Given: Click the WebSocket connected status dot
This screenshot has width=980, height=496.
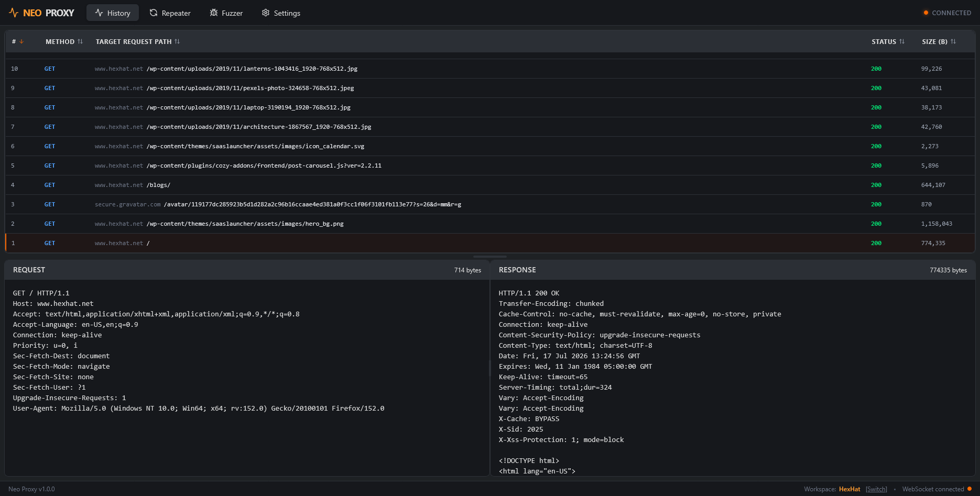Looking at the screenshot, I should [970, 489].
